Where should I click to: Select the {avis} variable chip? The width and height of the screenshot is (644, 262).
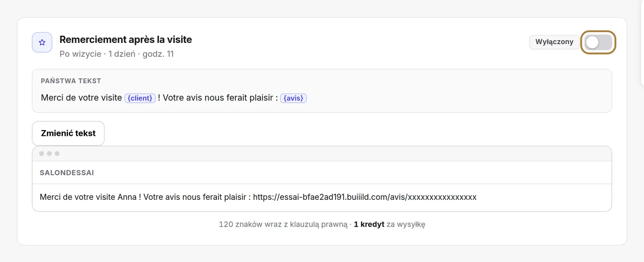(x=293, y=98)
